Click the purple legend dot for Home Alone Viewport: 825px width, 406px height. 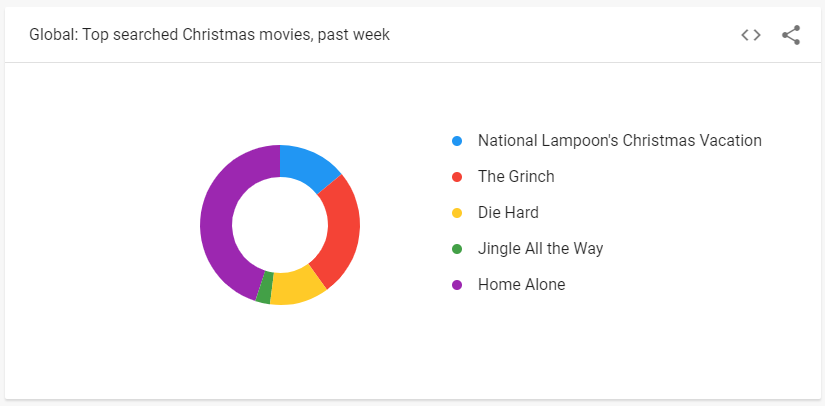[x=457, y=285]
